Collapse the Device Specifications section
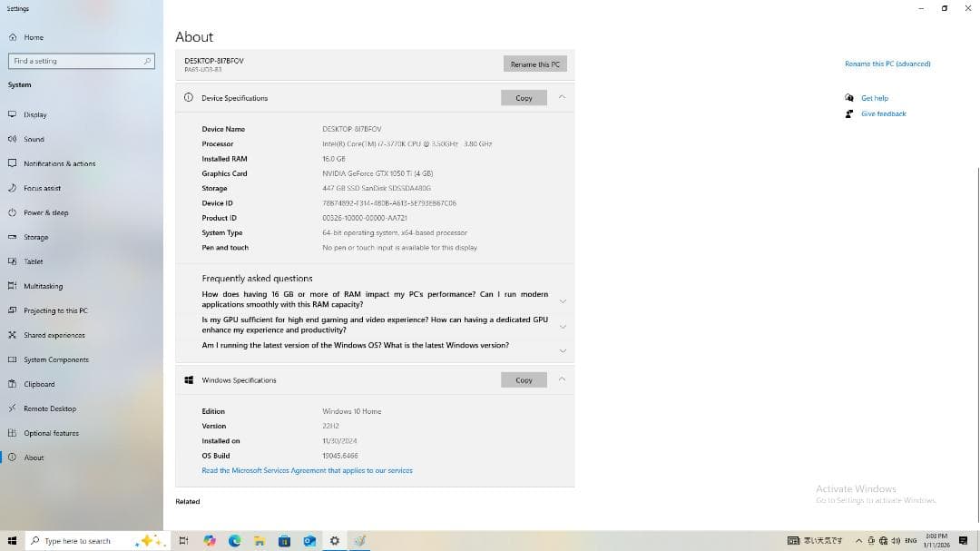Viewport: 980px width, 551px height. coord(563,97)
